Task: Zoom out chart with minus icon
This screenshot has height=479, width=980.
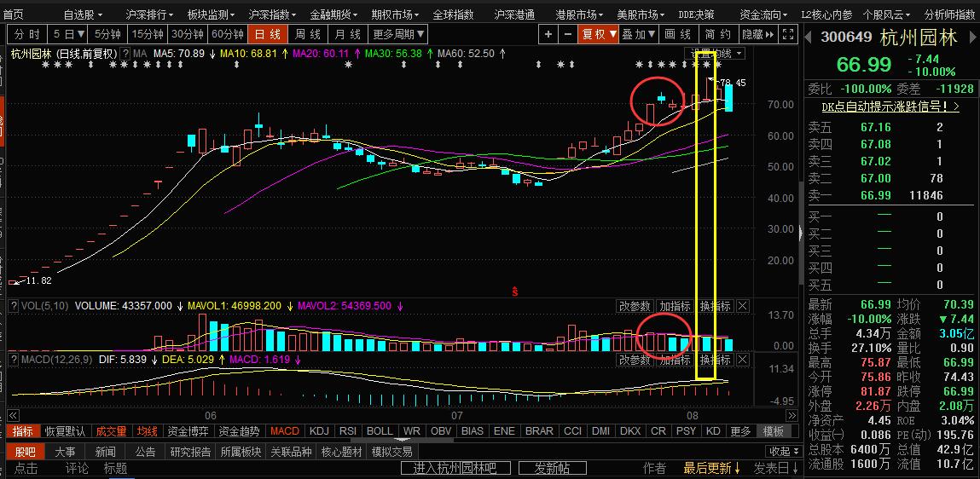Action: coord(567,34)
